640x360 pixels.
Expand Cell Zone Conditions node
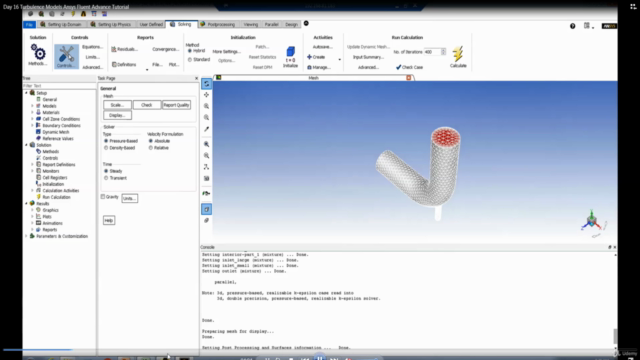[x=32, y=119]
